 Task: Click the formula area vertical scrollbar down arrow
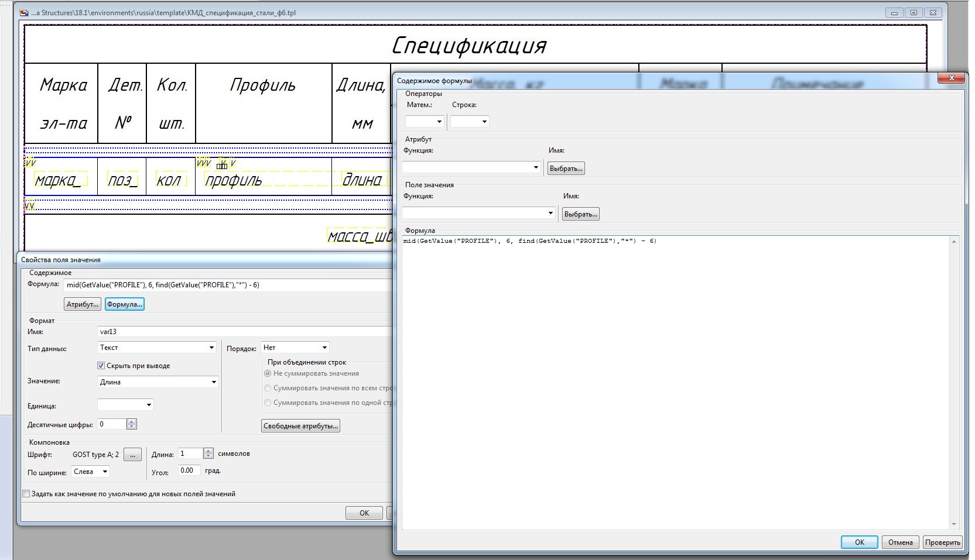click(954, 524)
